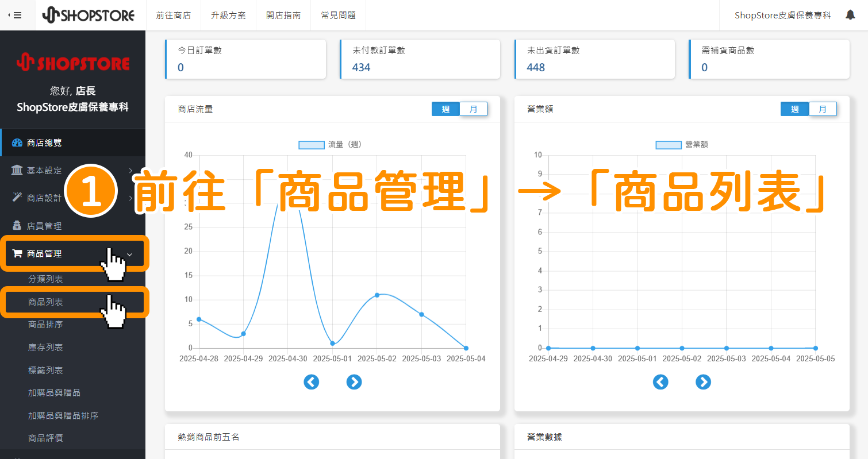The image size is (868, 459).
Task: Click the 需補貨商品數 summary card
Action: tap(769, 59)
